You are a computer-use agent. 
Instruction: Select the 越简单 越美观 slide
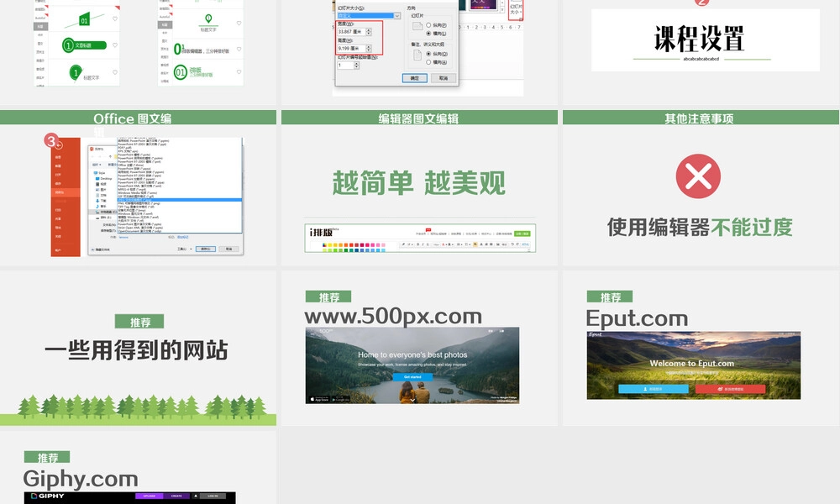tap(419, 188)
